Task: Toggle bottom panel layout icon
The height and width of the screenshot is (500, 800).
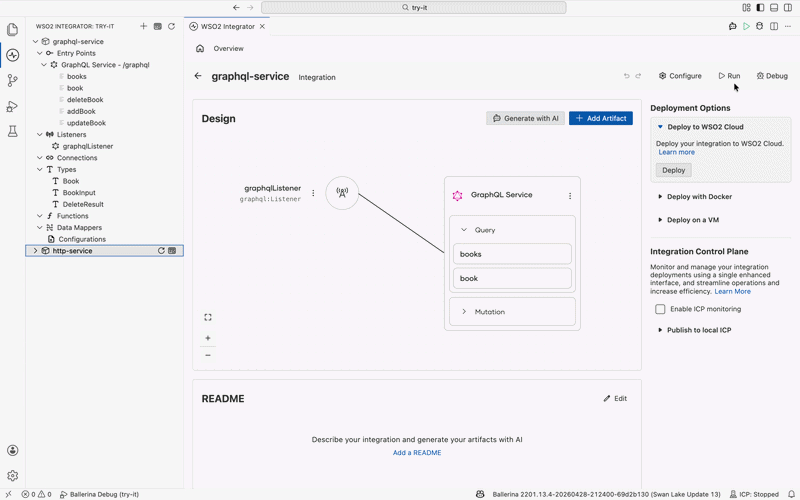Action: click(x=774, y=7)
